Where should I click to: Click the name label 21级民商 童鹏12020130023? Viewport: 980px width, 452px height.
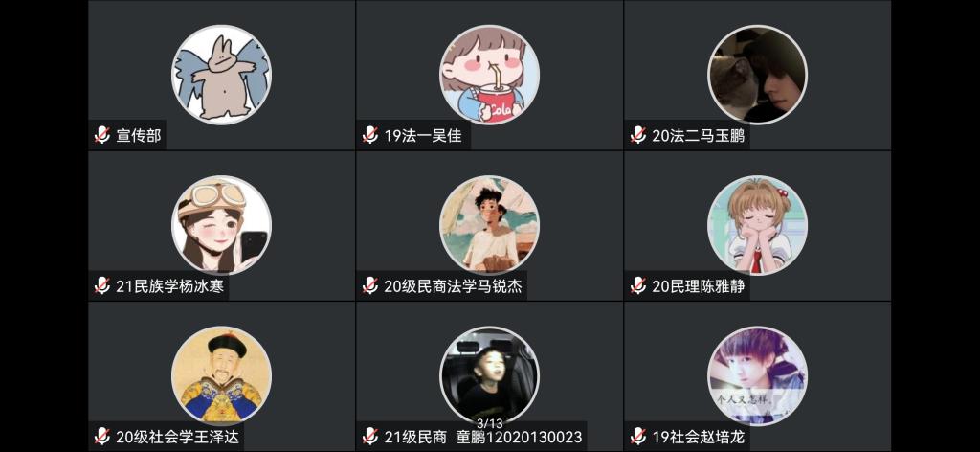pyautogui.click(x=483, y=437)
